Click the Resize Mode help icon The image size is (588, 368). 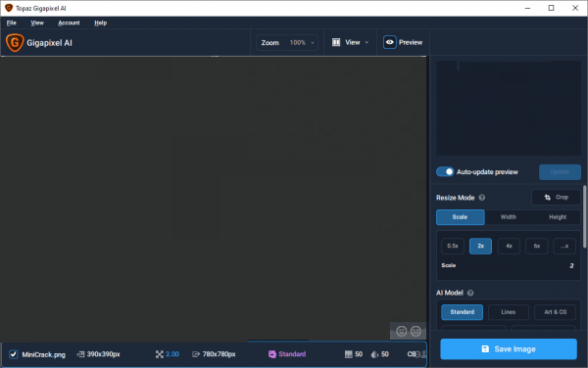pyautogui.click(x=482, y=198)
